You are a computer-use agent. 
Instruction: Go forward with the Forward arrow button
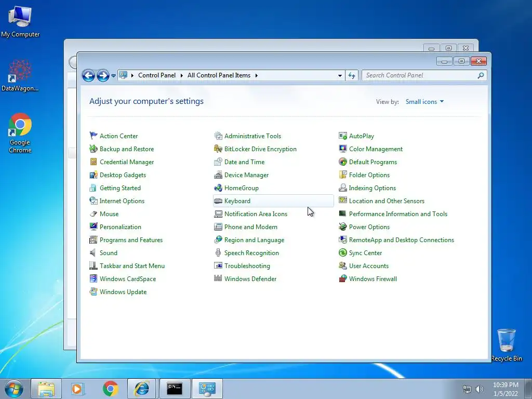(103, 76)
